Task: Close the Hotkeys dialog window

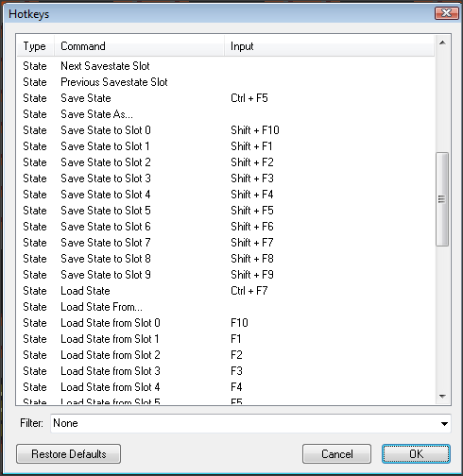Action: pyautogui.click(x=446, y=13)
